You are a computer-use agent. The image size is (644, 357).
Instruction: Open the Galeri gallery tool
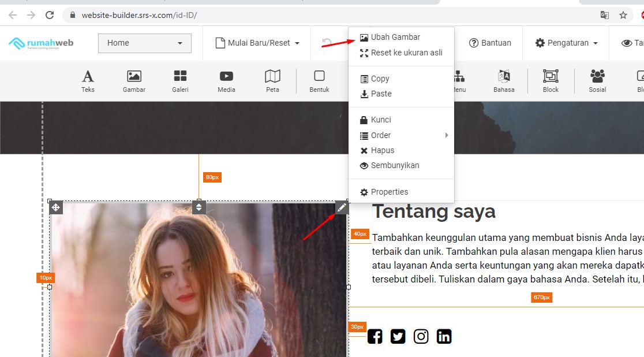point(180,81)
